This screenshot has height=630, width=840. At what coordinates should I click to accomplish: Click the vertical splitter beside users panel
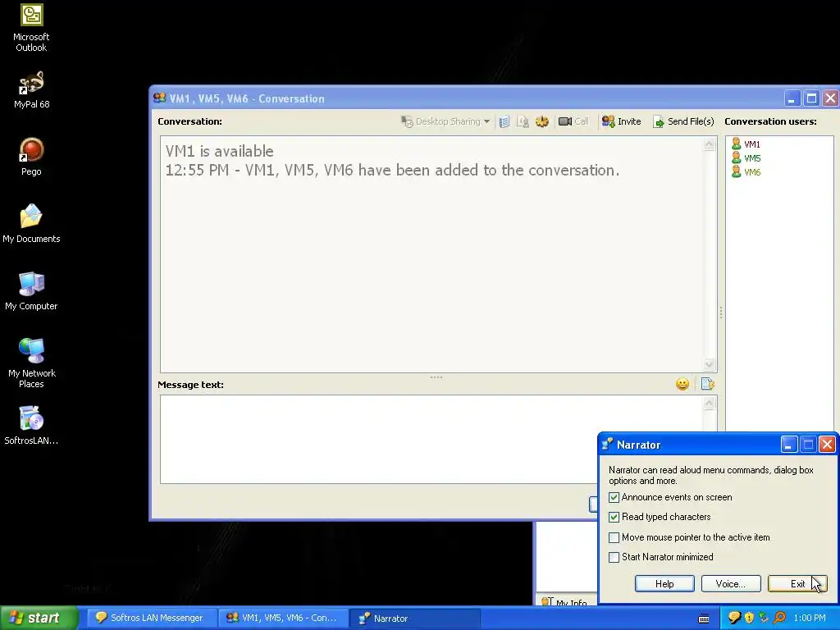pos(721,313)
